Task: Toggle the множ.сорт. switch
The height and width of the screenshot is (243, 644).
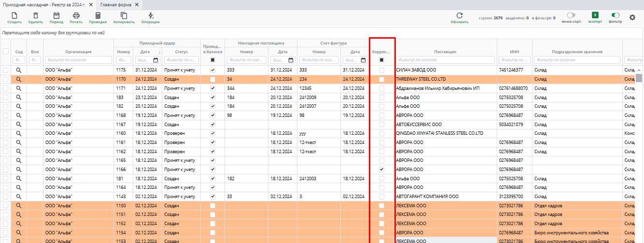Action: tap(571, 15)
